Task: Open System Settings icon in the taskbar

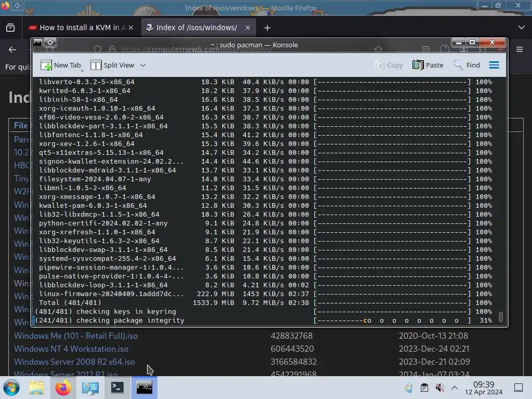Action: pyautogui.click(x=90, y=388)
